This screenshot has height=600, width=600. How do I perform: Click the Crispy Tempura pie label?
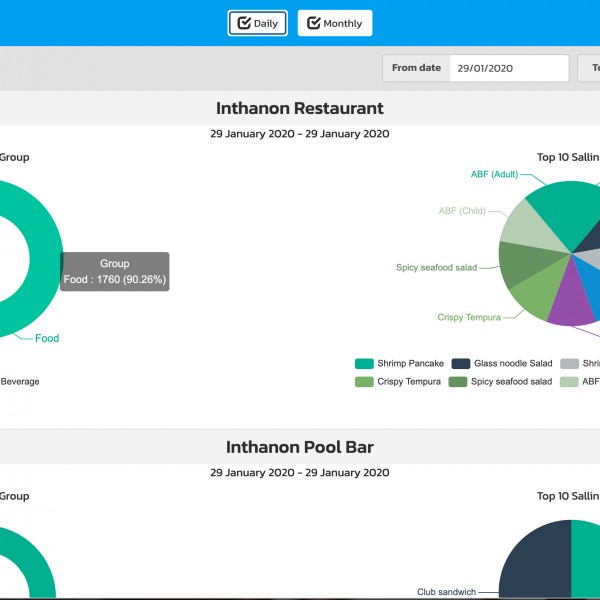pos(469,317)
